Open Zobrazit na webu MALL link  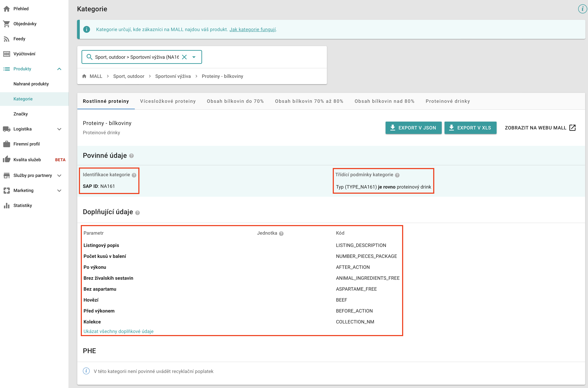540,128
